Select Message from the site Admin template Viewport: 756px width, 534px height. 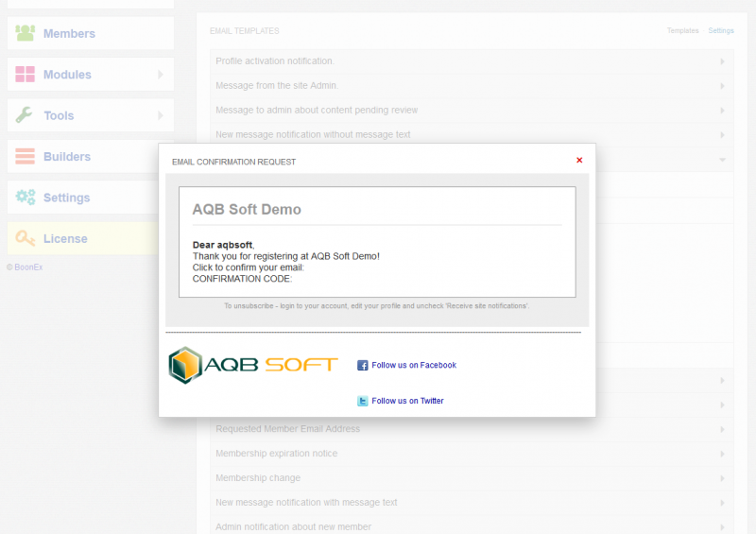[277, 85]
